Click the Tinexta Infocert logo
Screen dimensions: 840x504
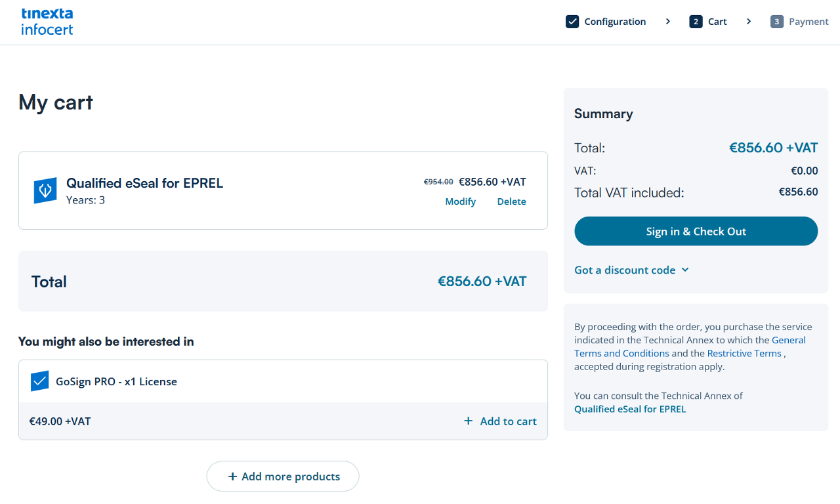click(x=47, y=22)
